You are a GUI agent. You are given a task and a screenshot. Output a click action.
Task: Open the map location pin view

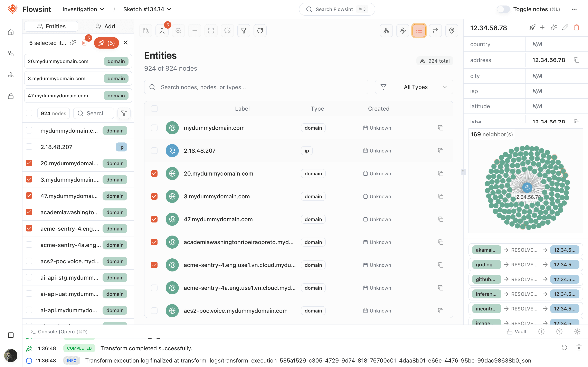coord(452,31)
